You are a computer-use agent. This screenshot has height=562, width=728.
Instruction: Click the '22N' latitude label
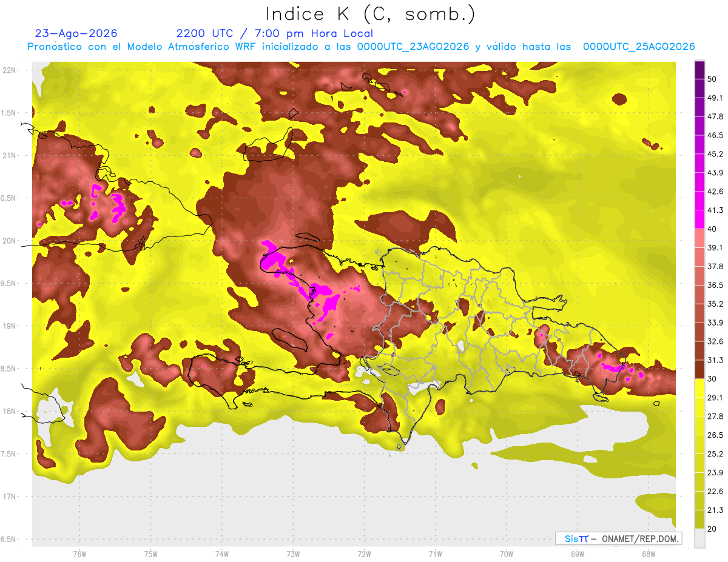(x=9, y=70)
